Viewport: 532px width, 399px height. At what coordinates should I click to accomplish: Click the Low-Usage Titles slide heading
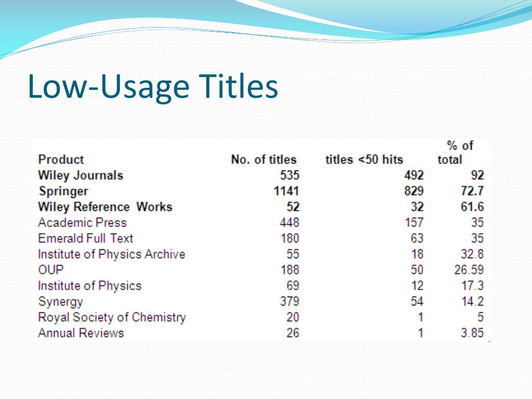[x=153, y=86]
